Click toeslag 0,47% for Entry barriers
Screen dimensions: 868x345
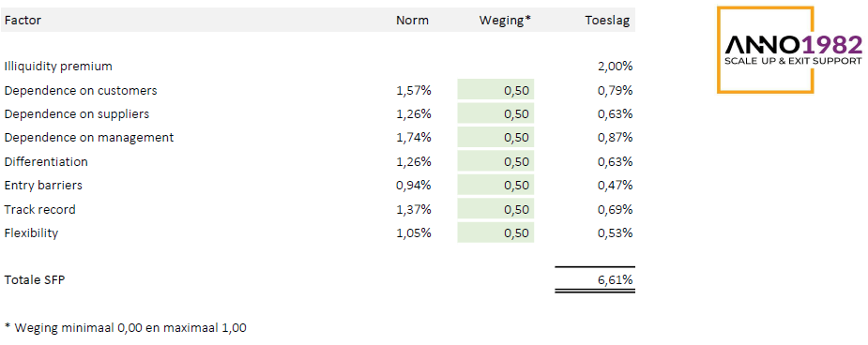615,186
